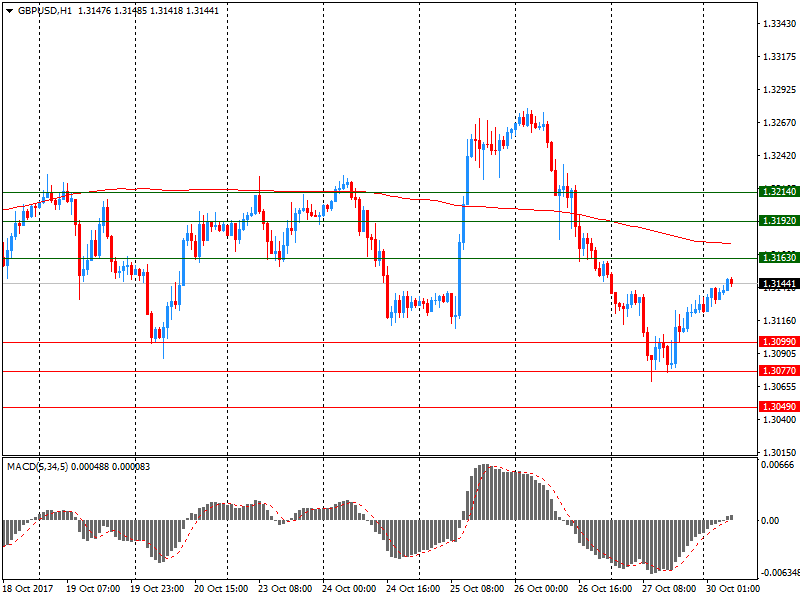Click the 1.33430 price scale value
Viewport: 800px width, 600px height.
click(779, 23)
